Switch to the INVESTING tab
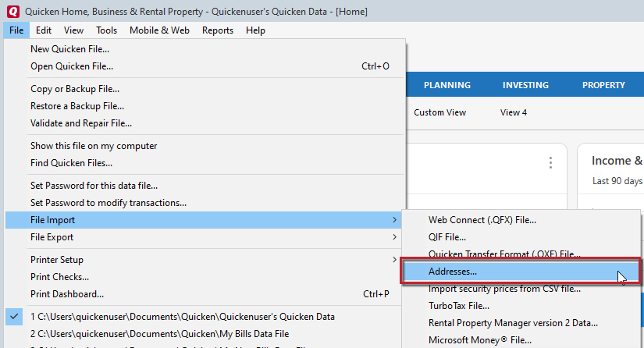The width and height of the screenshot is (644, 348). (525, 85)
